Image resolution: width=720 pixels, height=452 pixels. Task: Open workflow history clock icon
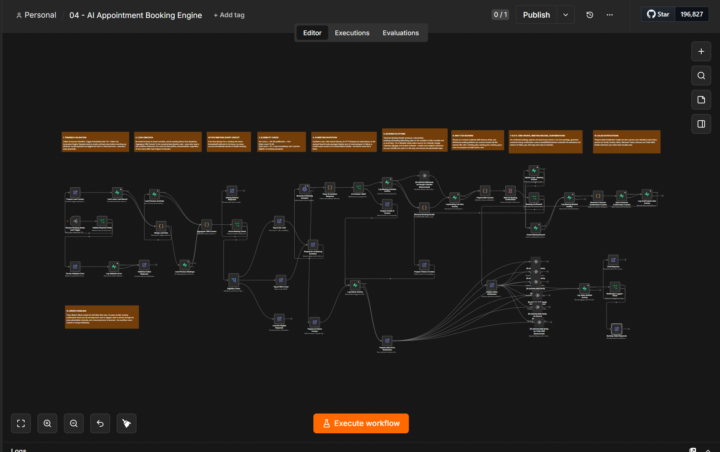tap(590, 15)
